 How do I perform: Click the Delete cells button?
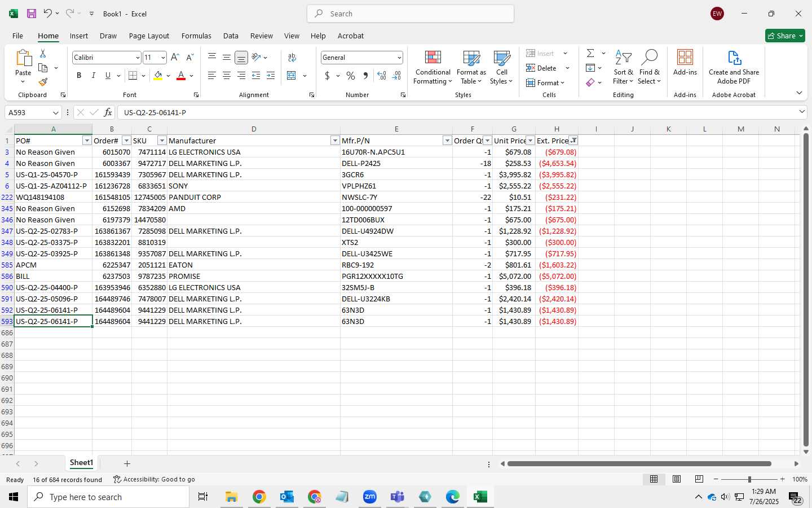pyautogui.click(x=542, y=68)
